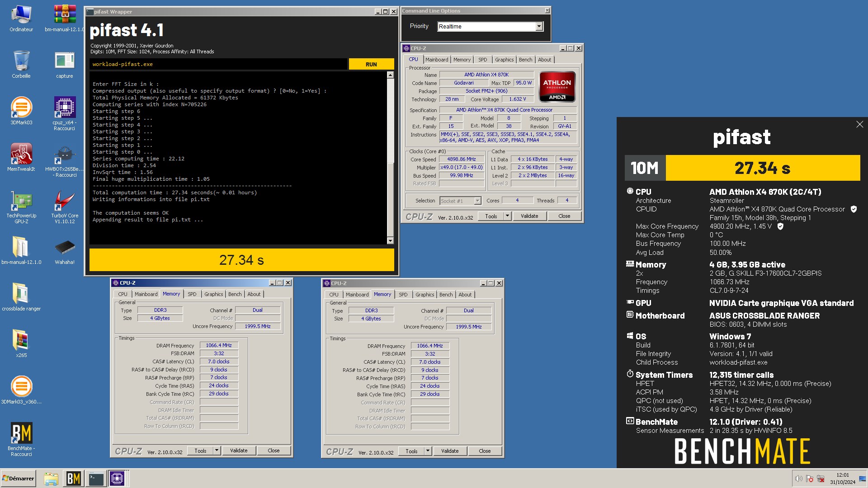
Task: Launch TurboV Core V1.10.12 icon
Action: pos(65,207)
